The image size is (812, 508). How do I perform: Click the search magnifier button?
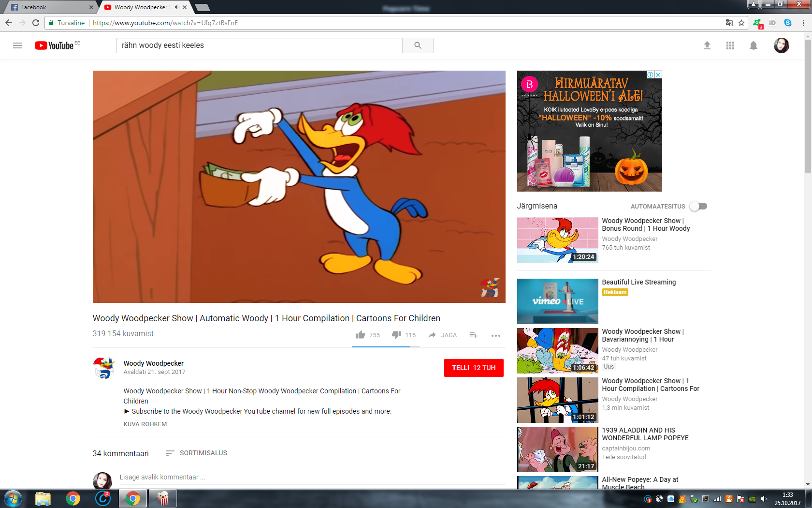pyautogui.click(x=418, y=45)
